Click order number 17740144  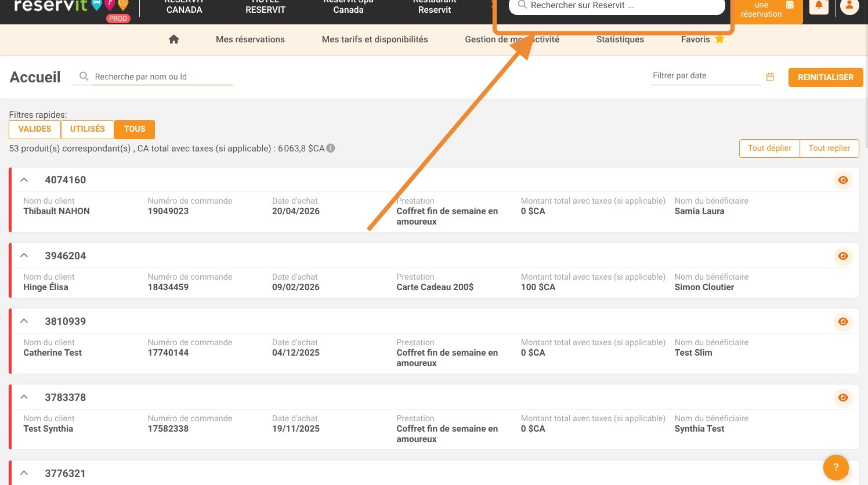tap(168, 353)
